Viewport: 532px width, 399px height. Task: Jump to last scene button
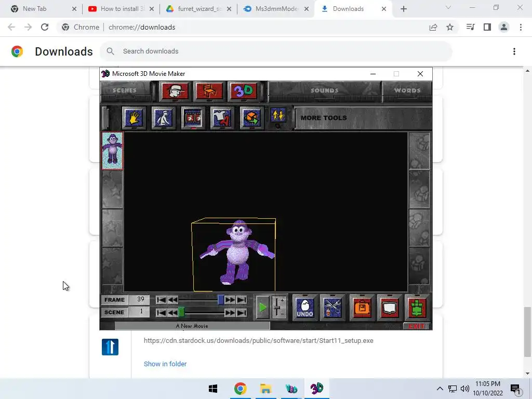[242, 312]
